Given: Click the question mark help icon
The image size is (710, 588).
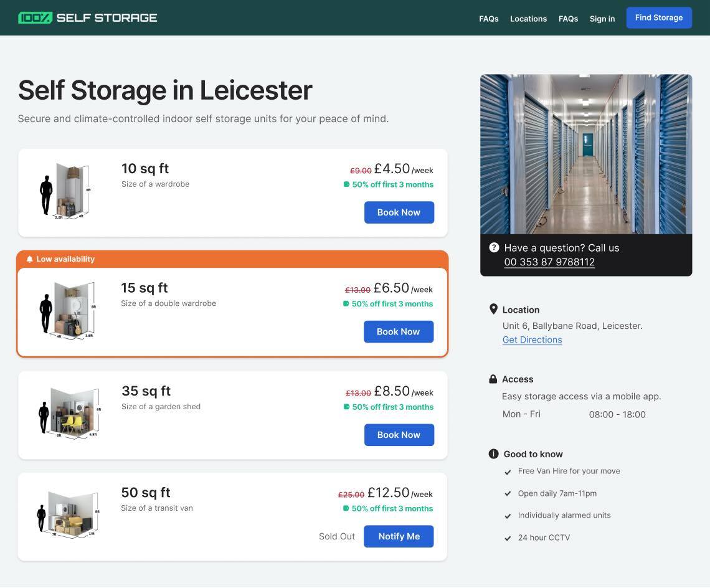Looking at the screenshot, I should [494, 247].
